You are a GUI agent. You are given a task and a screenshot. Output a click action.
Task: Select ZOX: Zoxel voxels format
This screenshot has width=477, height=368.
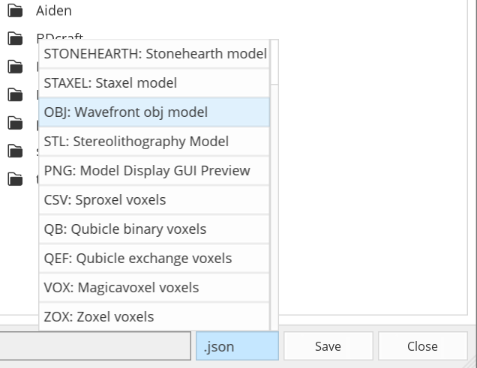coord(154,317)
